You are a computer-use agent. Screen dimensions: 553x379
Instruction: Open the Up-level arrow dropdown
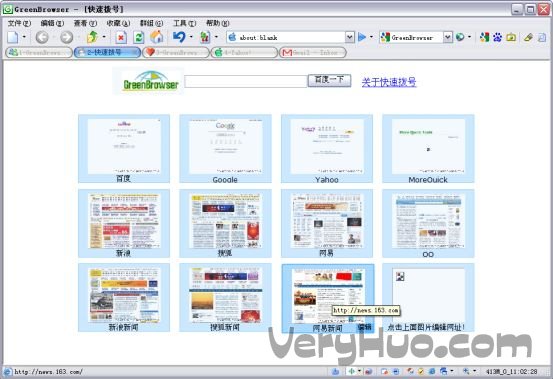pyautogui.click(x=104, y=37)
